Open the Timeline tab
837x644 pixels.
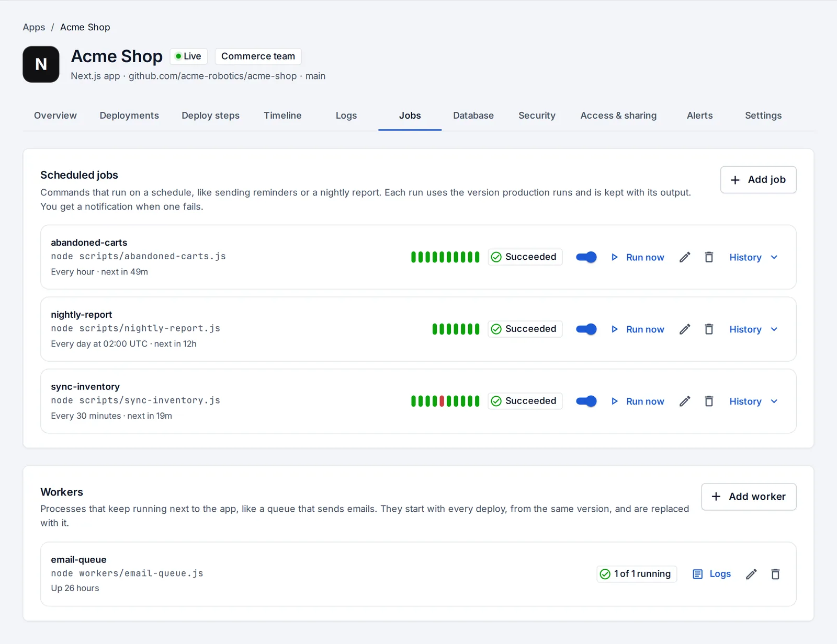coord(282,116)
